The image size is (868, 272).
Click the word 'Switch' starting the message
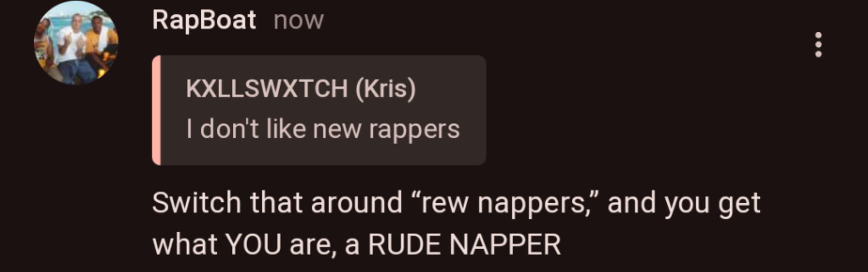[x=197, y=202]
